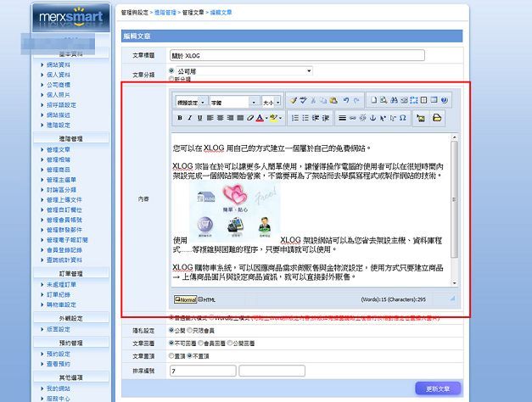This screenshot has width=532, height=402.
Task: Select the 新分類 new category radio
Action: click(x=171, y=79)
